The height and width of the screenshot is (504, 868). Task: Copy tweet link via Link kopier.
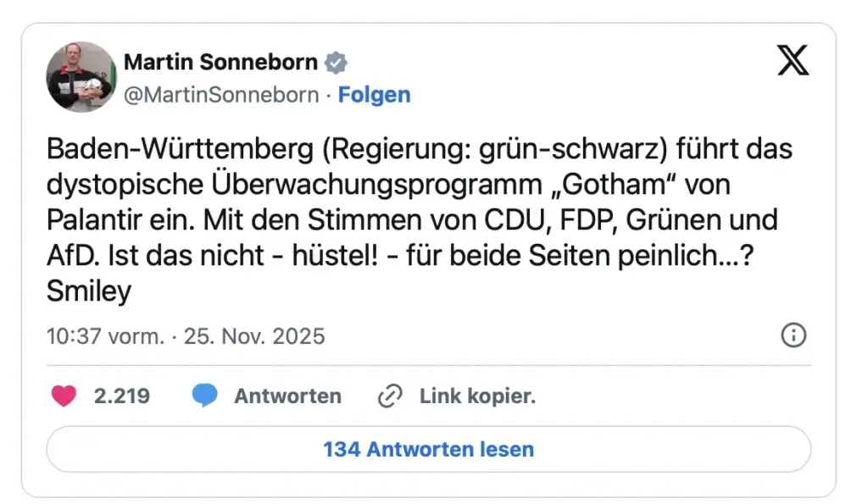pyautogui.click(x=477, y=396)
